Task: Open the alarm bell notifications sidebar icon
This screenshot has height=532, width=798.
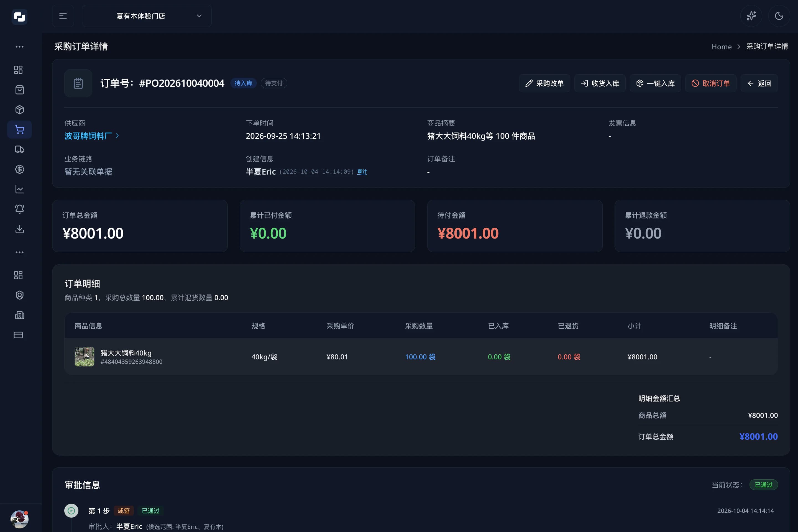Action: coord(20,209)
